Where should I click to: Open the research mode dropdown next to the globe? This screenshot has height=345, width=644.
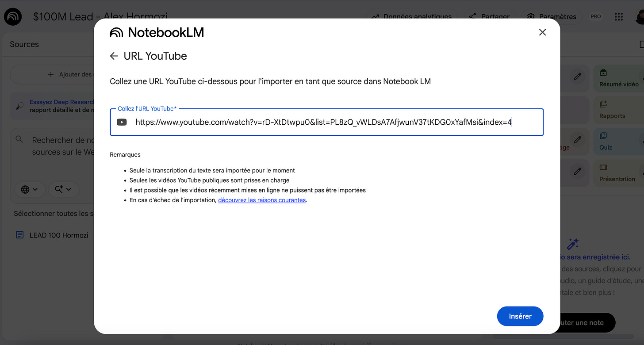point(63,189)
